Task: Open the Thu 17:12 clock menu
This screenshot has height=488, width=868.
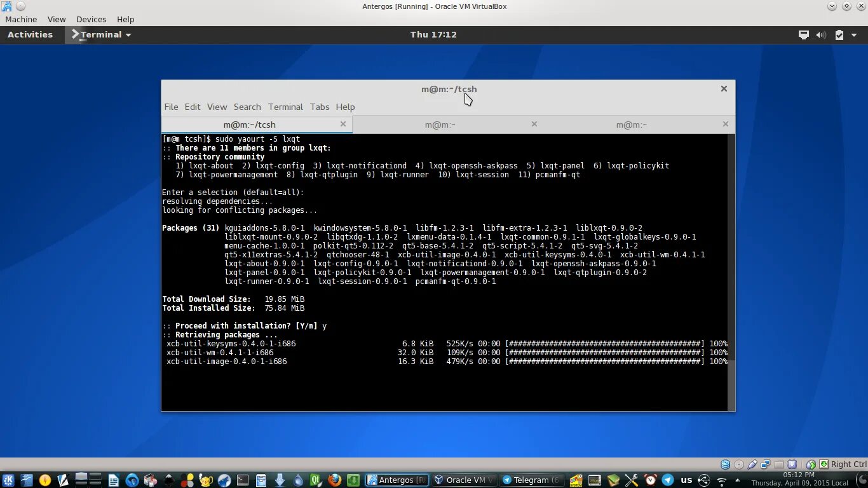Action: point(433,35)
